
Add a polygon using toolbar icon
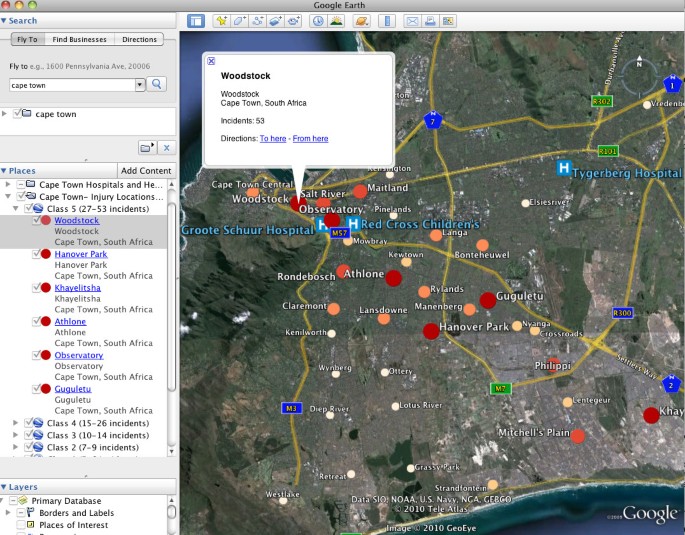point(239,21)
